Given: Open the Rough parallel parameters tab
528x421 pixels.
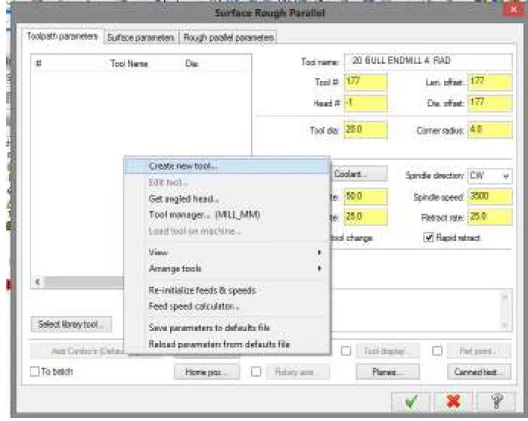Looking at the screenshot, I should tap(228, 37).
